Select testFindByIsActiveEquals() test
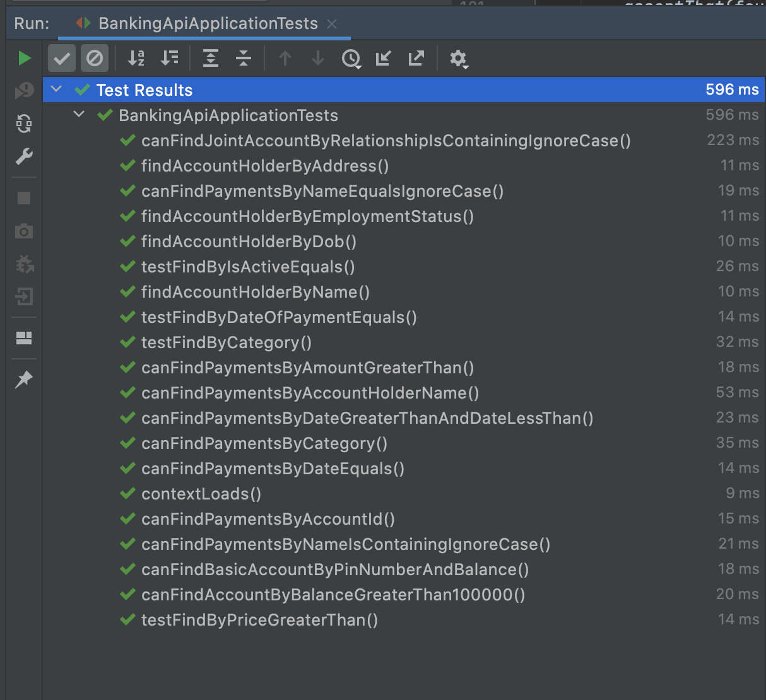Viewport: 766px width, 700px height. click(x=248, y=267)
